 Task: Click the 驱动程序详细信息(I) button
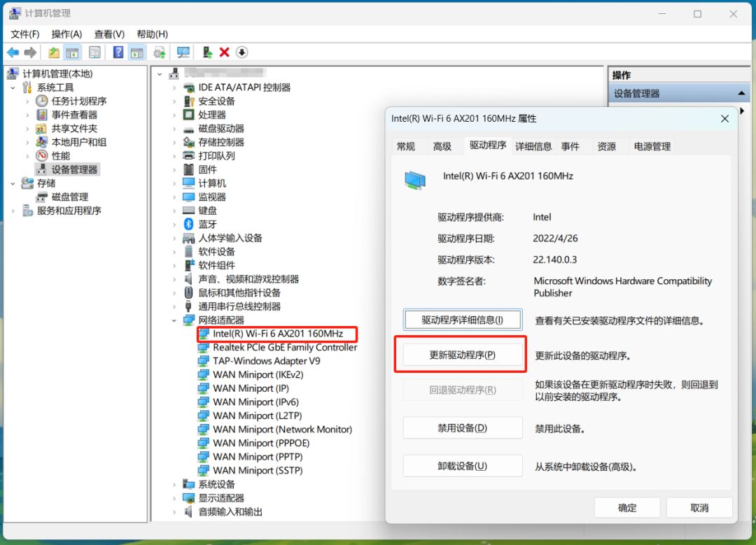click(463, 320)
